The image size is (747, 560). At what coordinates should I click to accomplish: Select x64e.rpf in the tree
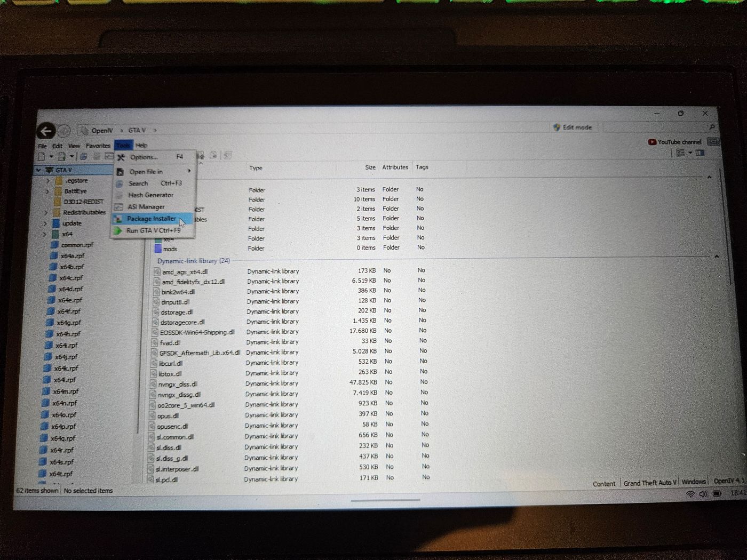point(70,300)
